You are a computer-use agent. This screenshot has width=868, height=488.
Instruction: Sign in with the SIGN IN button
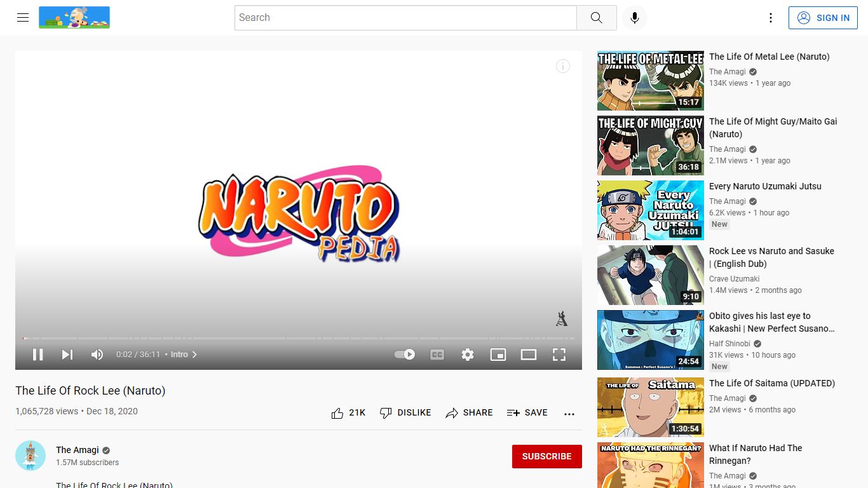823,18
